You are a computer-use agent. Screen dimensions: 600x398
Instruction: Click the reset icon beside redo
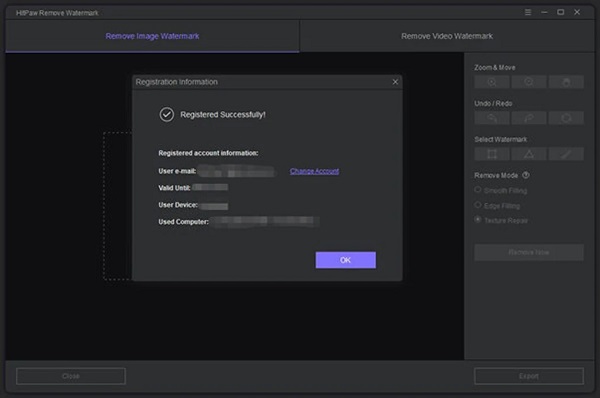point(566,118)
